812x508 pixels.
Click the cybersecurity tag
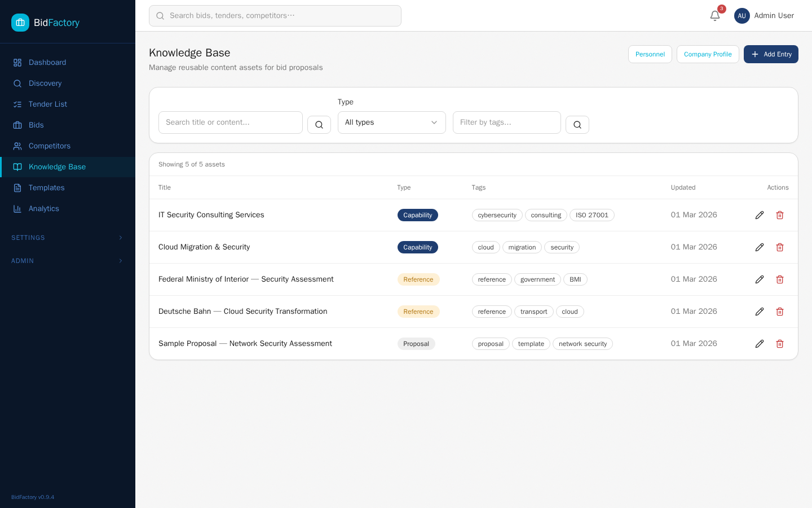tap(497, 215)
